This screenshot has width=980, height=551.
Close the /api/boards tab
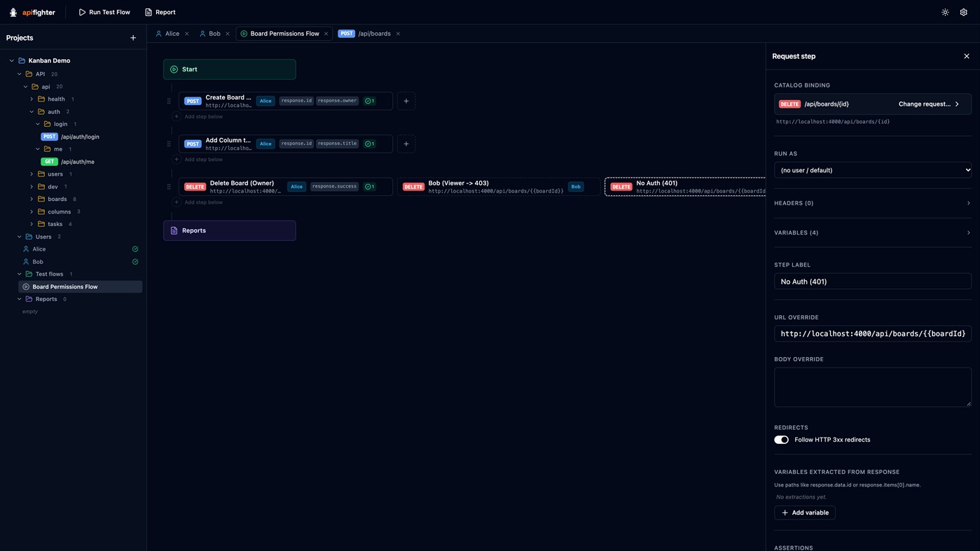click(x=398, y=34)
